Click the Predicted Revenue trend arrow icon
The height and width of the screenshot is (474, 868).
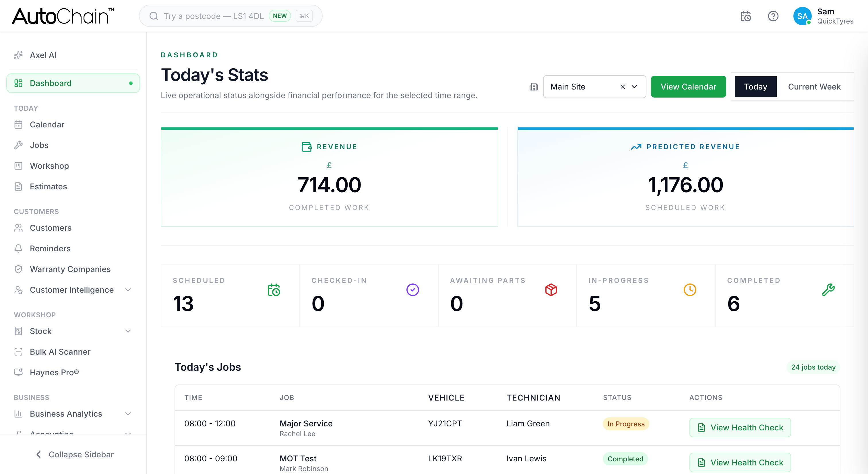tap(636, 147)
